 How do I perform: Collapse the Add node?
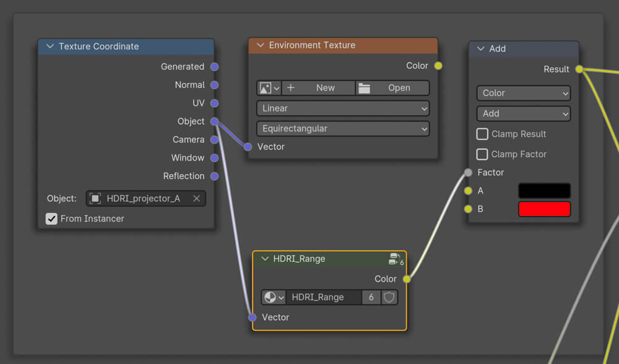coord(480,48)
